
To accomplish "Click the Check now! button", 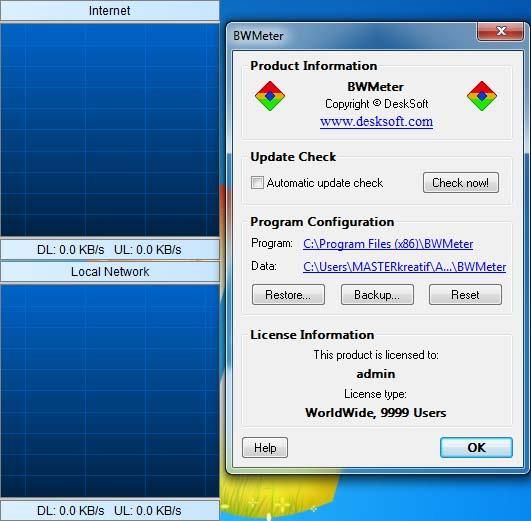I will (x=461, y=183).
